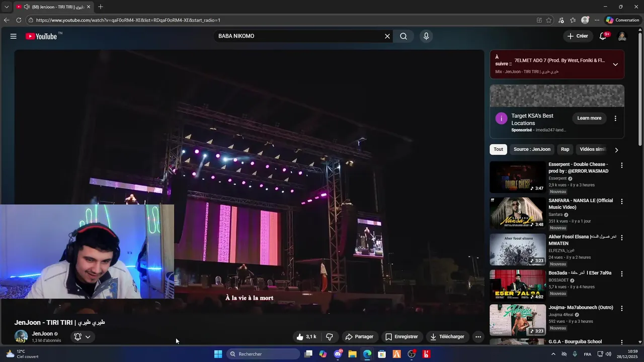Open options for Esserpent Double Chease video
Screen dimensions: 644x362
coord(622,165)
